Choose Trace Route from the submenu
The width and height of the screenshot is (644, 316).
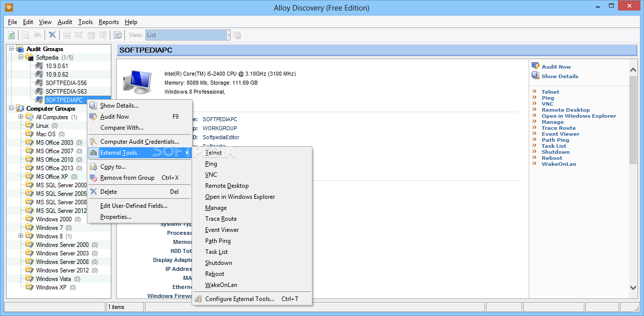pos(221,219)
